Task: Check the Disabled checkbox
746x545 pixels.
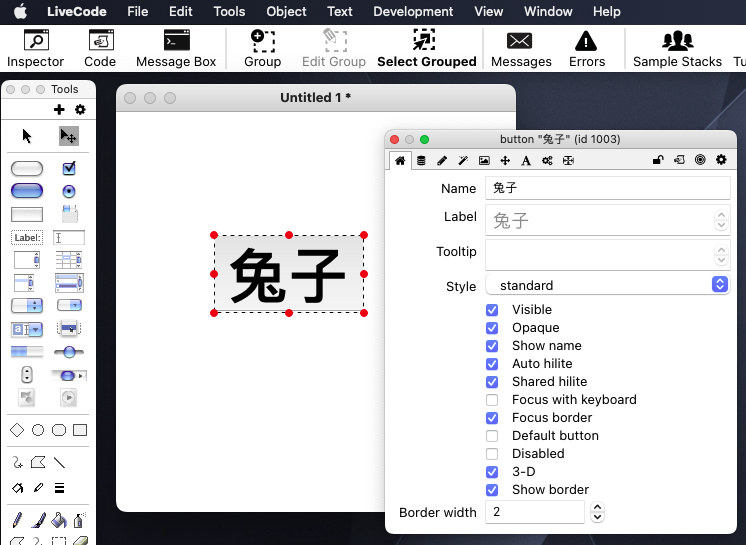Action: pos(492,454)
